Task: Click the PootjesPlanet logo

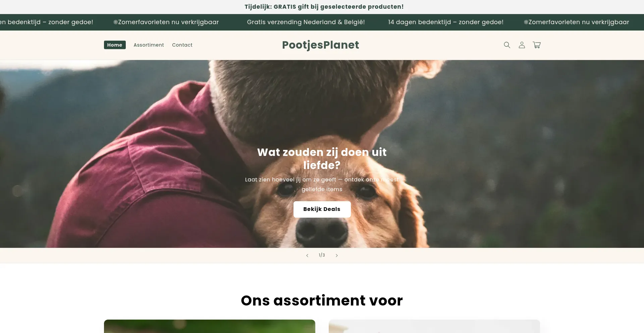Action: click(320, 45)
